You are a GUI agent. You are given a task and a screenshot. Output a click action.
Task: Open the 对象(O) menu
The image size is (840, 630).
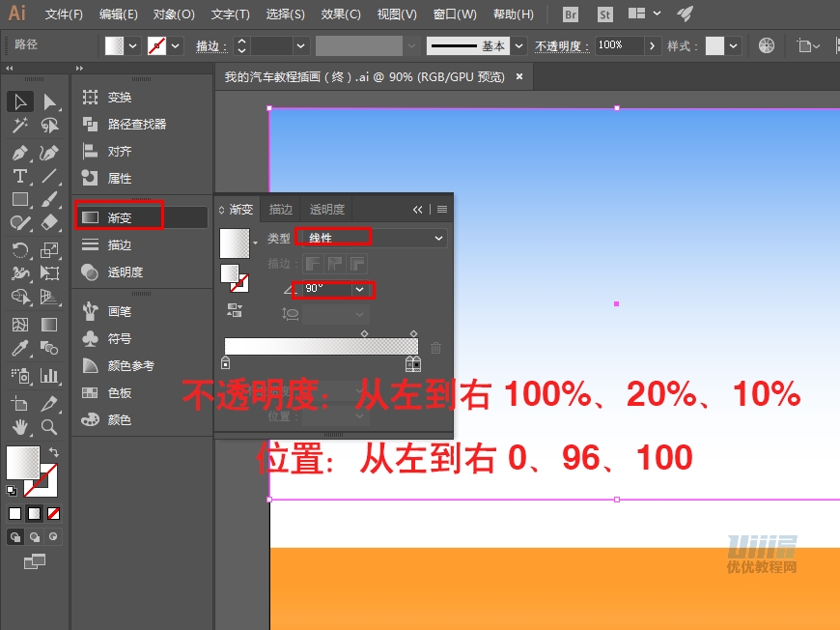pyautogui.click(x=174, y=14)
